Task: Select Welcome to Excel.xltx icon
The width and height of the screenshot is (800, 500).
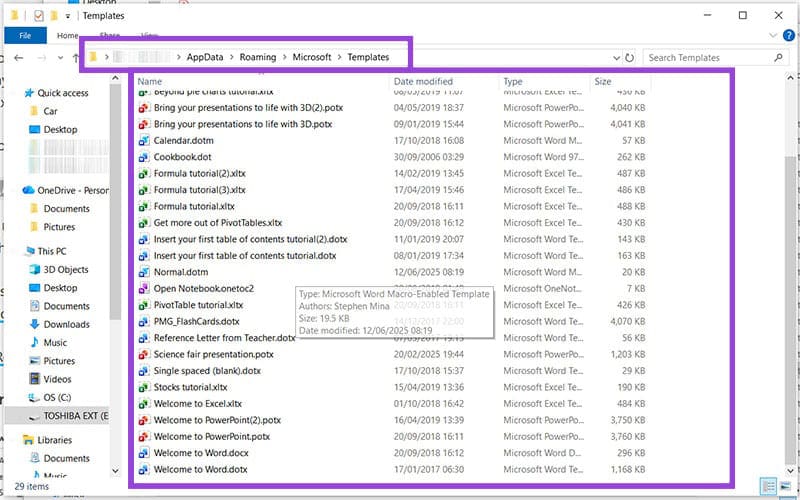Action: tap(144, 404)
